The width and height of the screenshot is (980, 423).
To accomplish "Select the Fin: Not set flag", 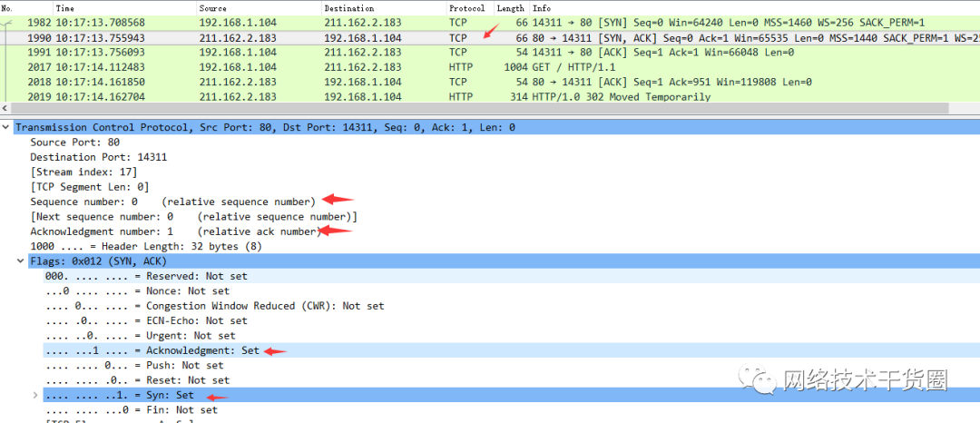I will pyautogui.click(x=132, y=410).
